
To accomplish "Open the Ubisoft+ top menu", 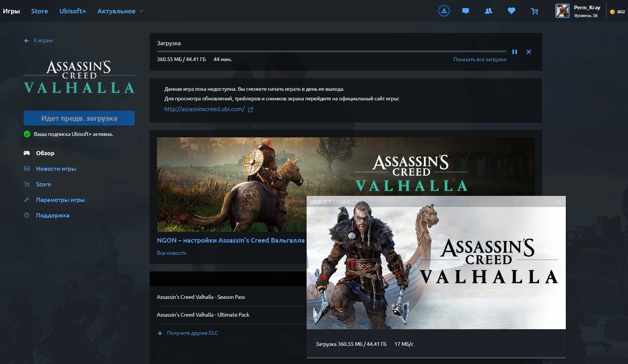I will [x=73, y=11].
